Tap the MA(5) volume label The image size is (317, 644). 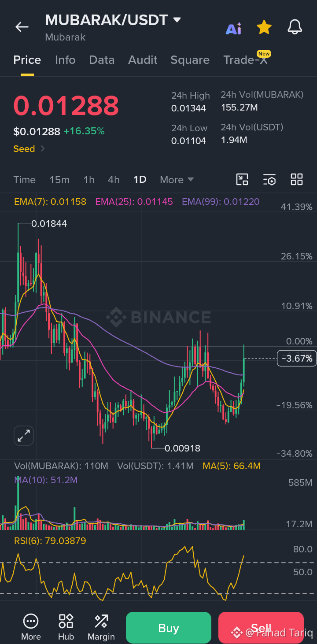click(x=232, y=466)
